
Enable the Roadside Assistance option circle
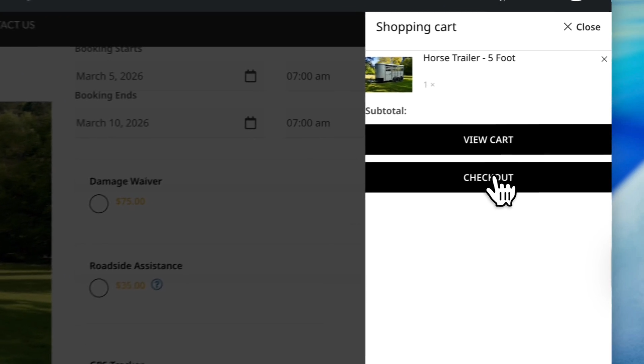click(99, 288)
